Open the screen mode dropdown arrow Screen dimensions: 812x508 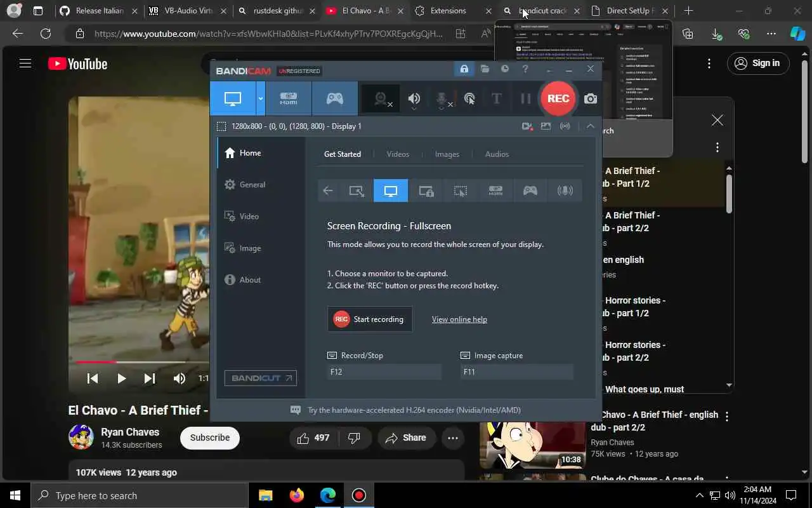260,98
